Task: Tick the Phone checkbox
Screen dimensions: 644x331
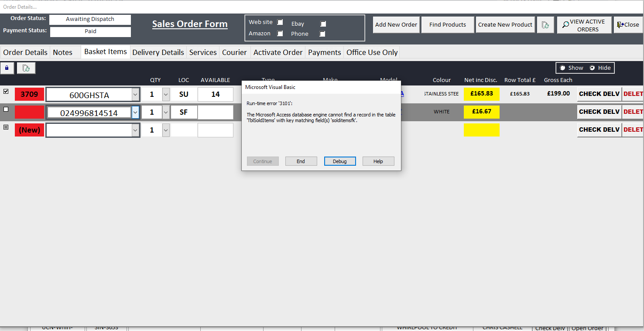Action: click(x=322, y=34)
